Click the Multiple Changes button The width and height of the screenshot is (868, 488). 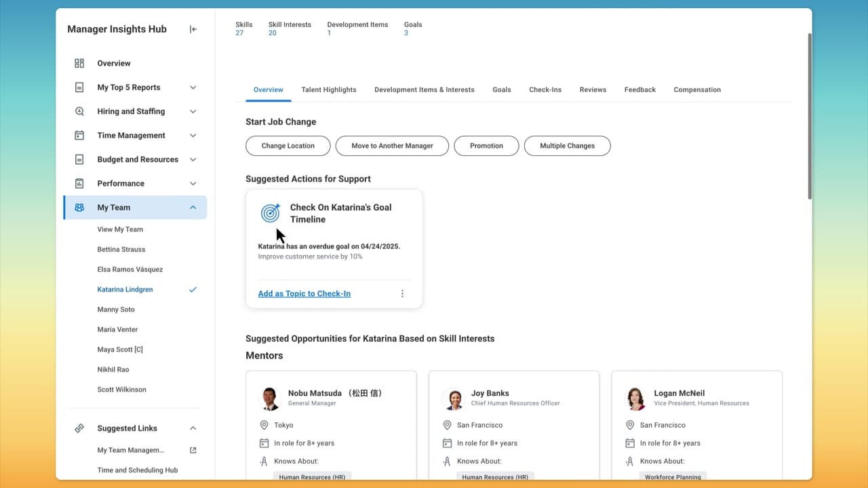point(567,146)
